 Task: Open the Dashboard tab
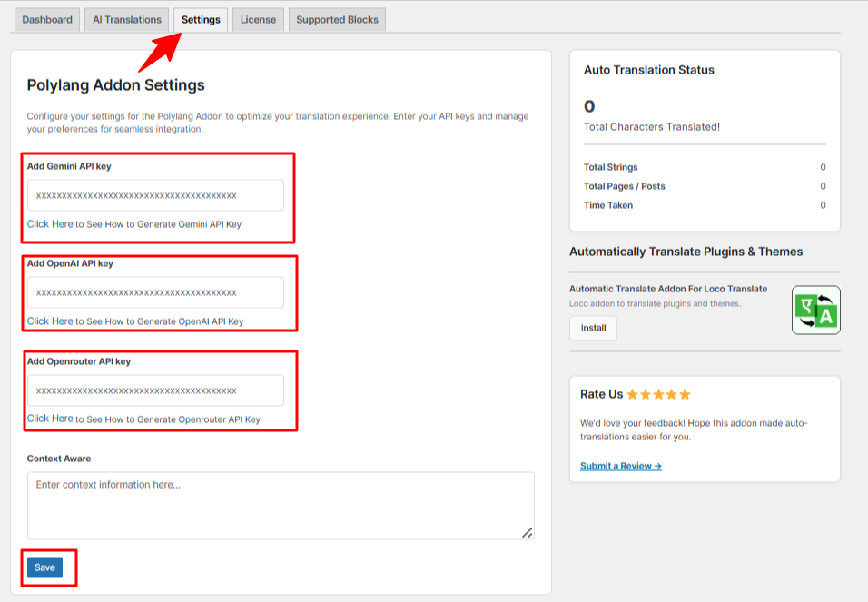point(47,20)
